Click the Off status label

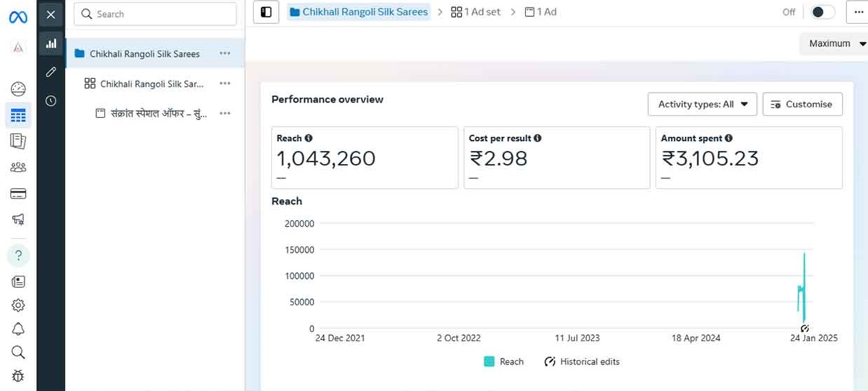click(x=789, y=12)
